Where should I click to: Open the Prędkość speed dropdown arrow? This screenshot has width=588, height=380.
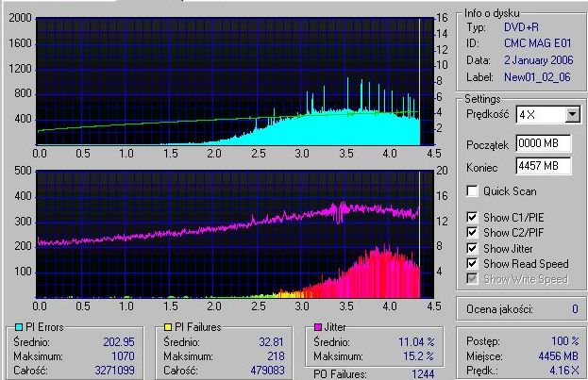coord(573,115)
